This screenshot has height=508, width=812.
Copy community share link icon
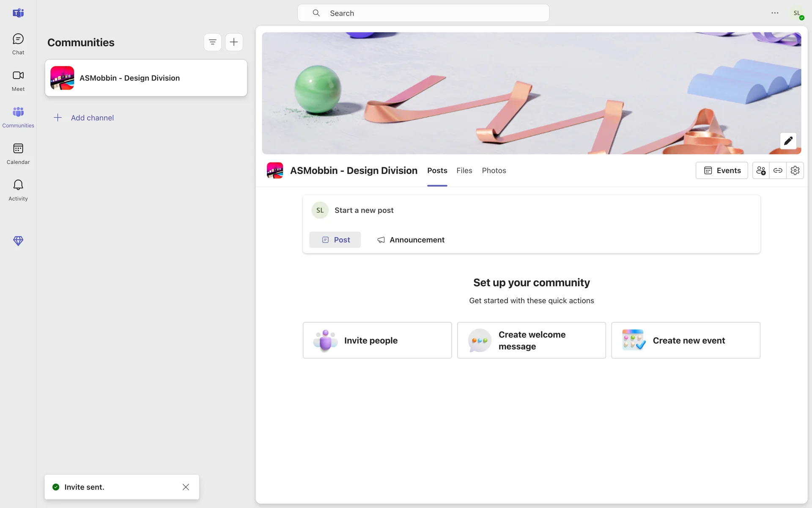click(x=778, y=171)
